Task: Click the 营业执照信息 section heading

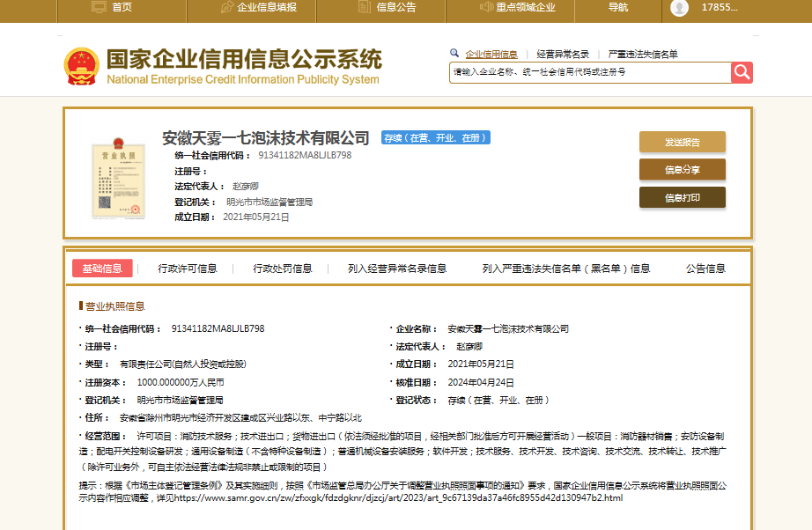Action: [x=115, y=305]
